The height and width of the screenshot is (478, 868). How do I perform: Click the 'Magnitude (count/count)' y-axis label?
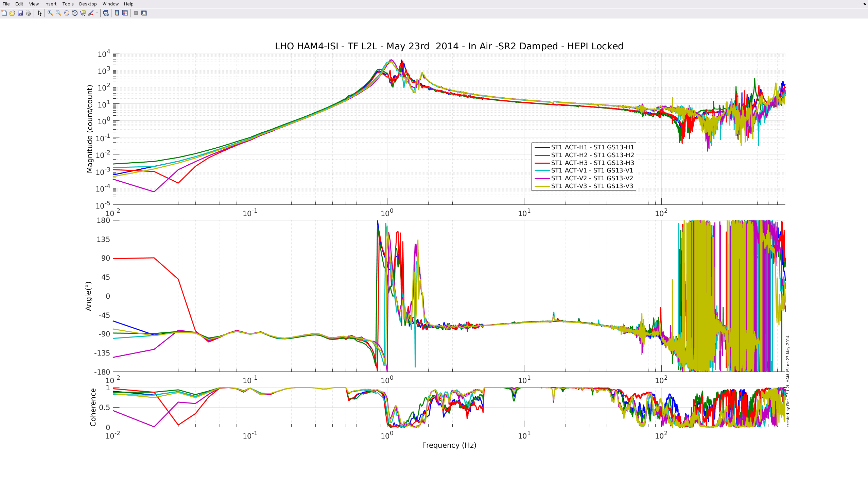89,129
